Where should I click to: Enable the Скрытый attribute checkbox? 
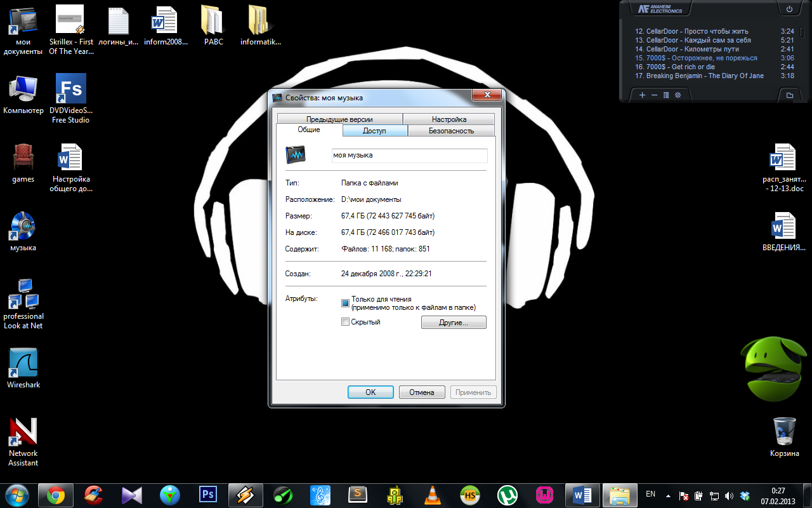(346, 322)
